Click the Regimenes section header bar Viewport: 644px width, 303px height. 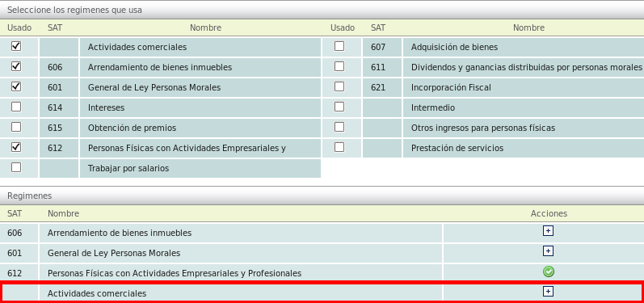coord(322,196)
